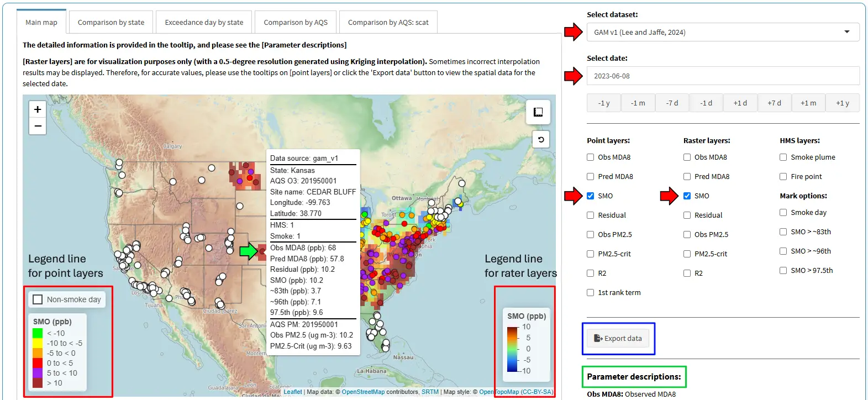
Task: Go back one year in date
Action: pyautogui.click(x=603, y=103)
